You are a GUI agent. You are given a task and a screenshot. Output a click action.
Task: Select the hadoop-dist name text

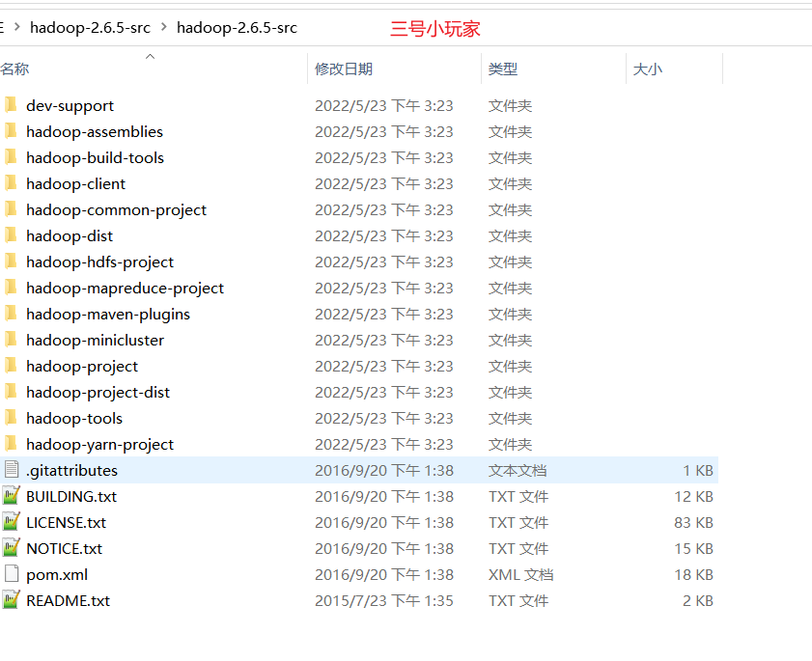tap(70, 236)
